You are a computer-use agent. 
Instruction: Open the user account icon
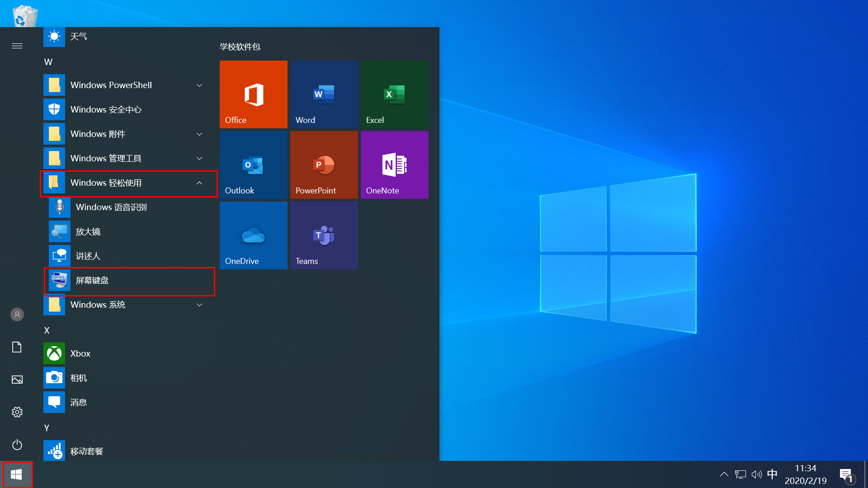pyautogui.click(x=17, y=314)
